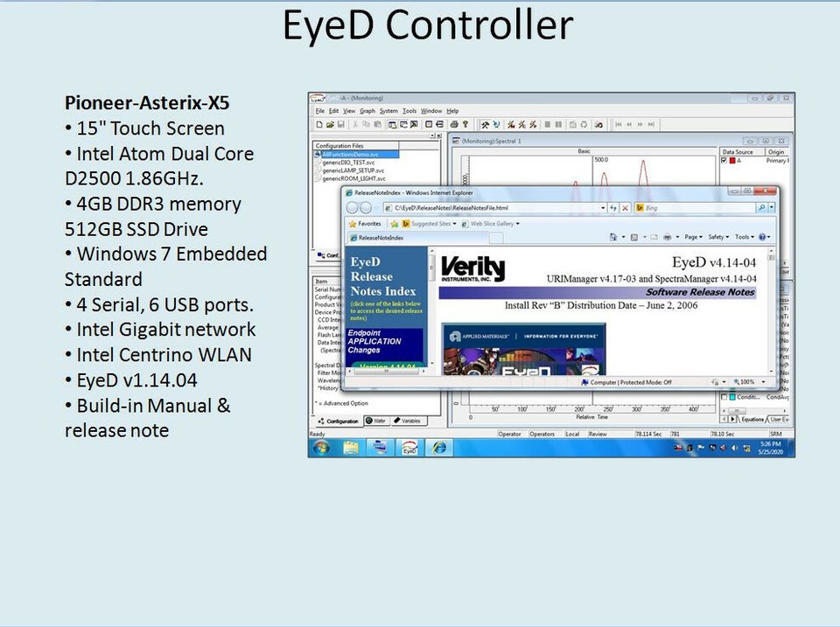
Task: Click the Print icon on the EyeD toolbar
Action: point(454,123)
